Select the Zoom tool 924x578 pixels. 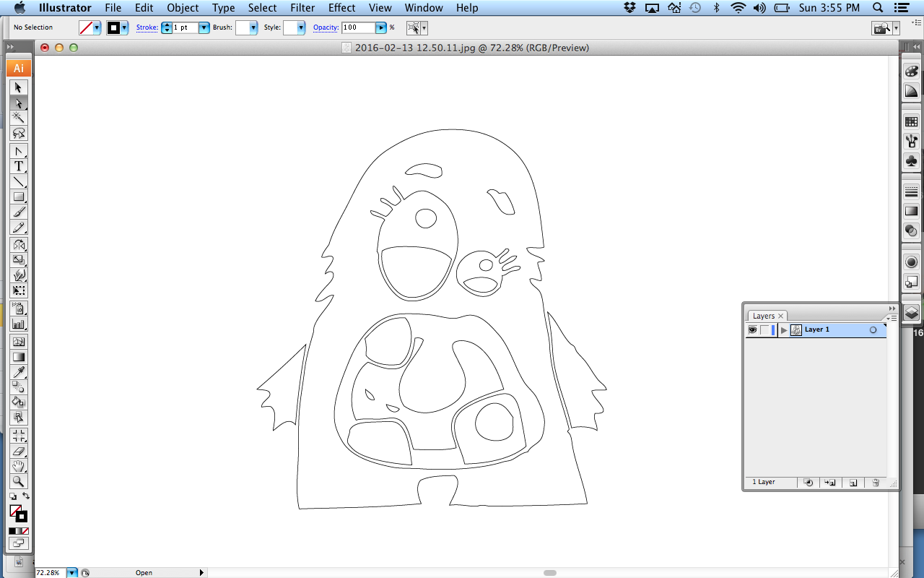tap(19, 481)
